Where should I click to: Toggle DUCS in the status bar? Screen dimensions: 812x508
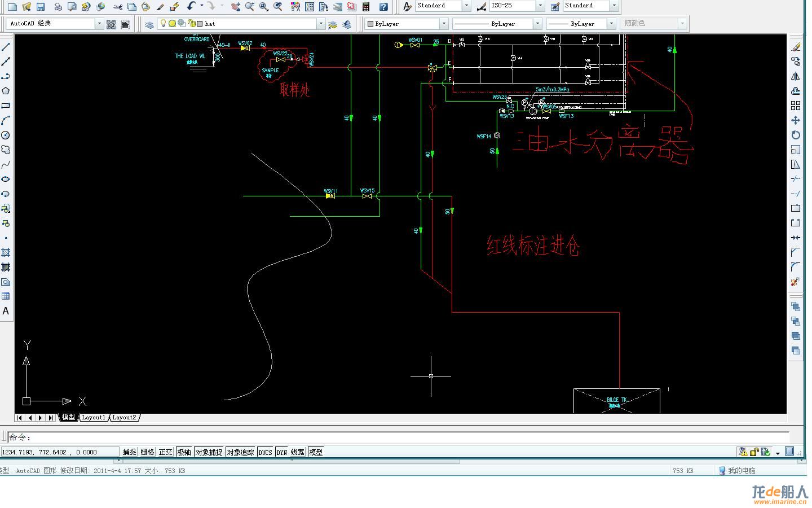266,452
